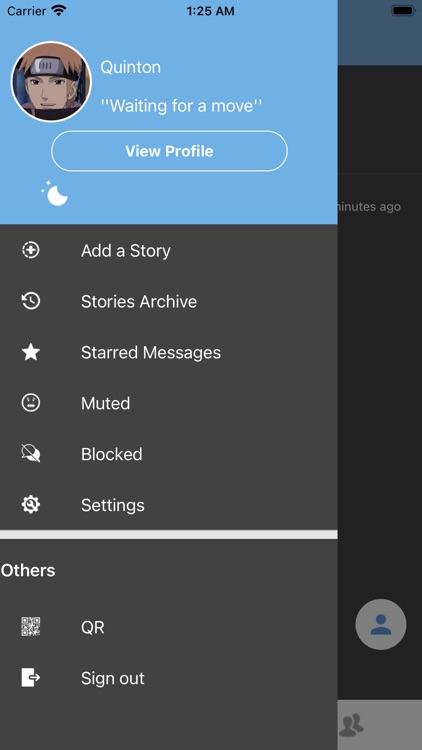Open the Stories Archive clock icon
Viewport: 422px width, 750px height.
31,301
